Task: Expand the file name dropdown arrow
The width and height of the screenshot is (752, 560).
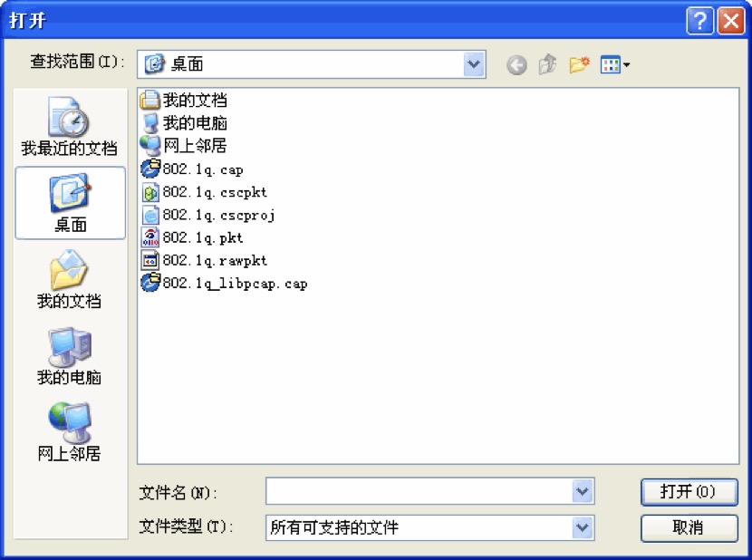Action: click(x=583, y=492)
